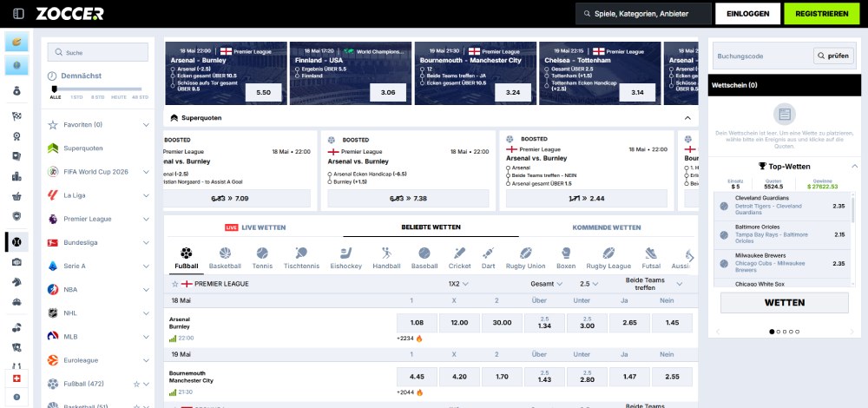The height and width of the screenshot is (408, 868).
Task: Select first carousel dot under Top-Wetten
Action: tap(772, 332)
